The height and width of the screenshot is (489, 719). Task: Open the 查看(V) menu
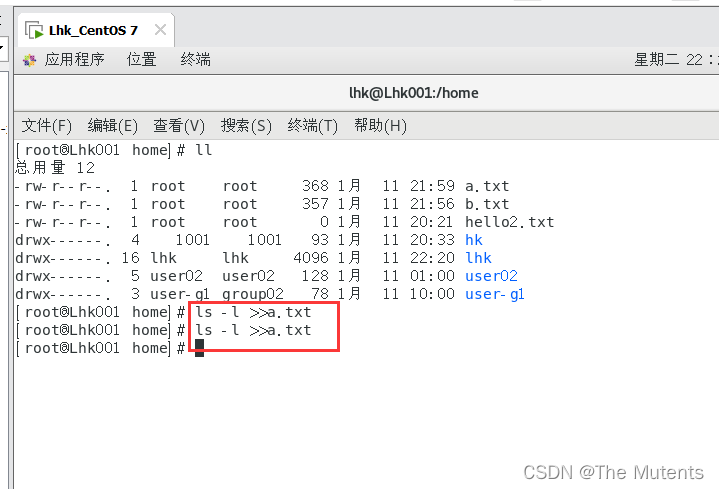point(179,125)
